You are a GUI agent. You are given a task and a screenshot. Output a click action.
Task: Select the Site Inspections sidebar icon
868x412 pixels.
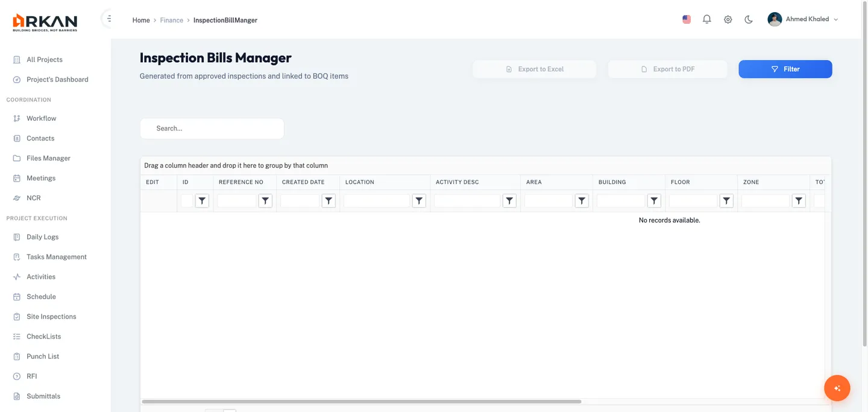[x=16, y=316]
